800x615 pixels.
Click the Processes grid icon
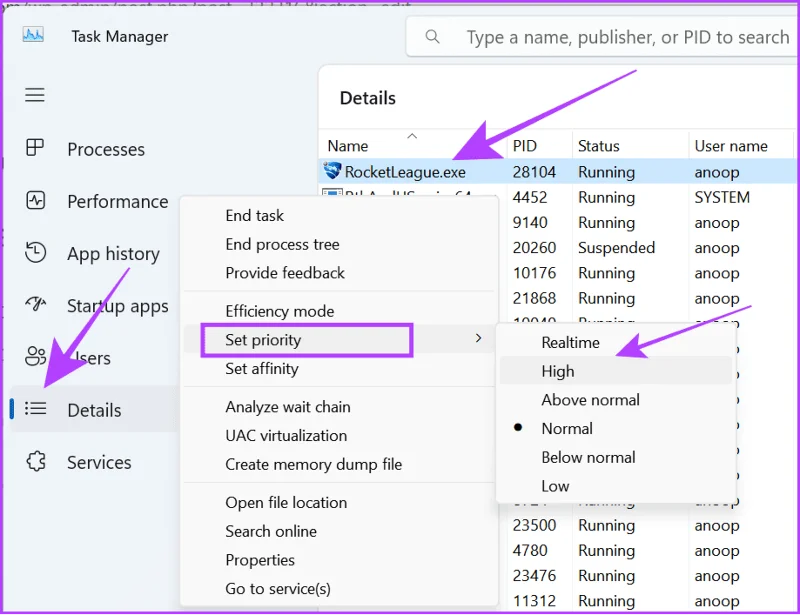tap(35, 148)
